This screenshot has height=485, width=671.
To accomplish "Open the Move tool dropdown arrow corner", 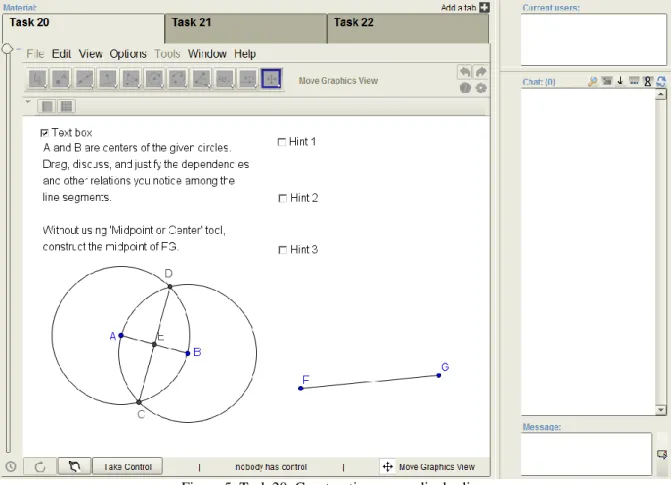I will 45,86.
